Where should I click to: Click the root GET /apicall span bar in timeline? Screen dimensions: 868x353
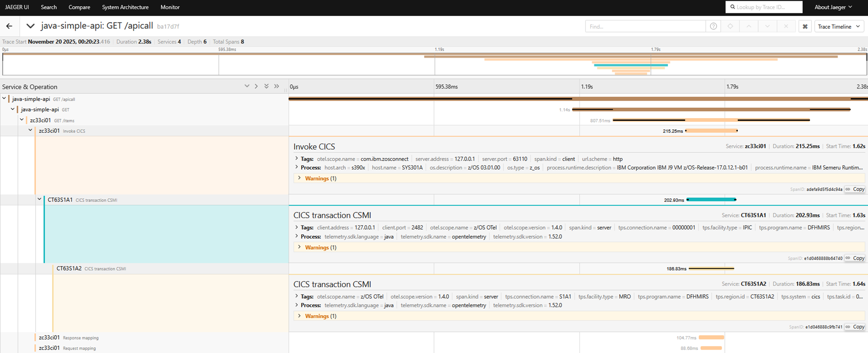578,99
